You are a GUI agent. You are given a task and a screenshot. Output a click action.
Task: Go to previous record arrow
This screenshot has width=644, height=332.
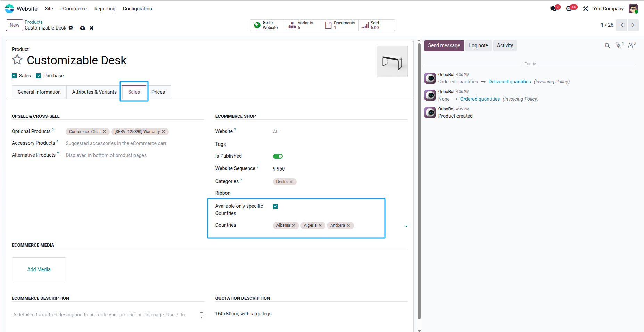click(622, 25)
